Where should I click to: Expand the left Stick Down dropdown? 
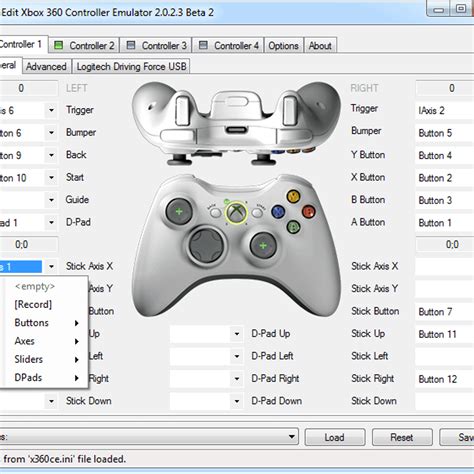(51, 401)
